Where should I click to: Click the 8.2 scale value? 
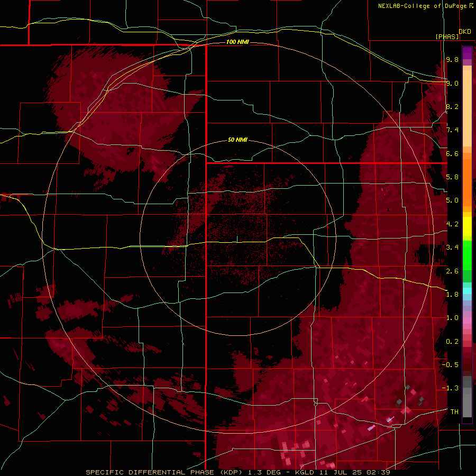click(452, 106)
